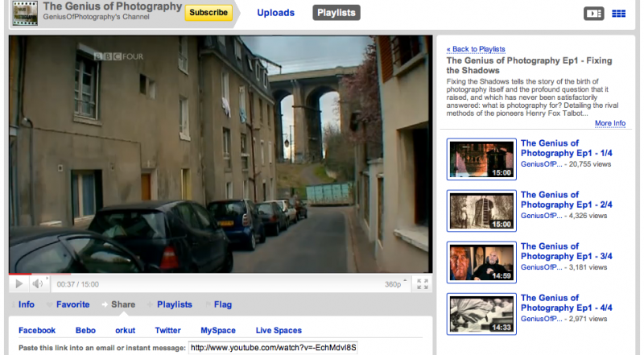Screen dimensions: 644x355
Task: Flag this video
Action: [223, 304]
